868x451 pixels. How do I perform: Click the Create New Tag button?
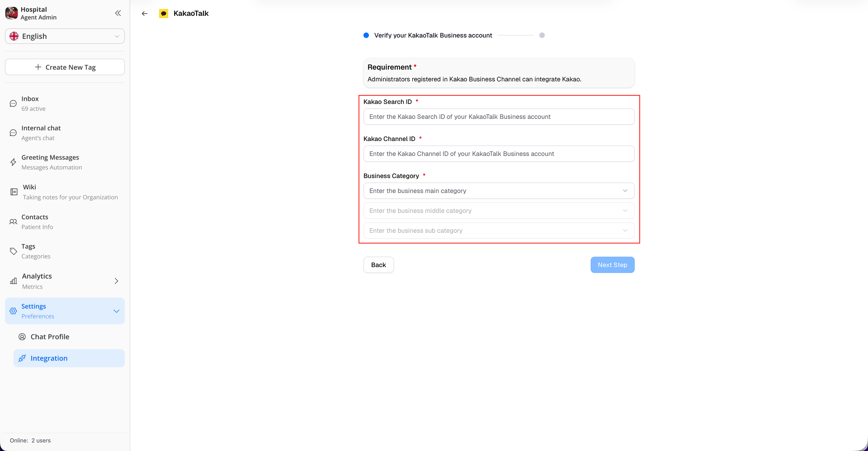(65, 67)
